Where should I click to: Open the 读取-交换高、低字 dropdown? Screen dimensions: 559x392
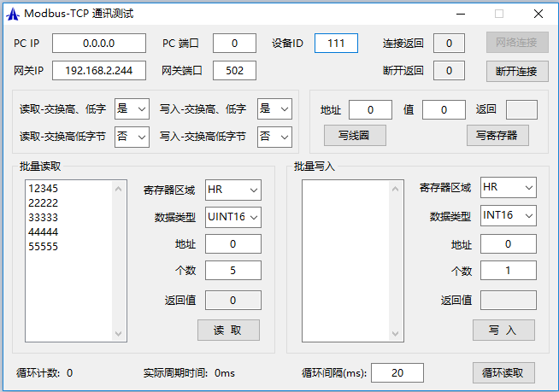pos(132,108)
